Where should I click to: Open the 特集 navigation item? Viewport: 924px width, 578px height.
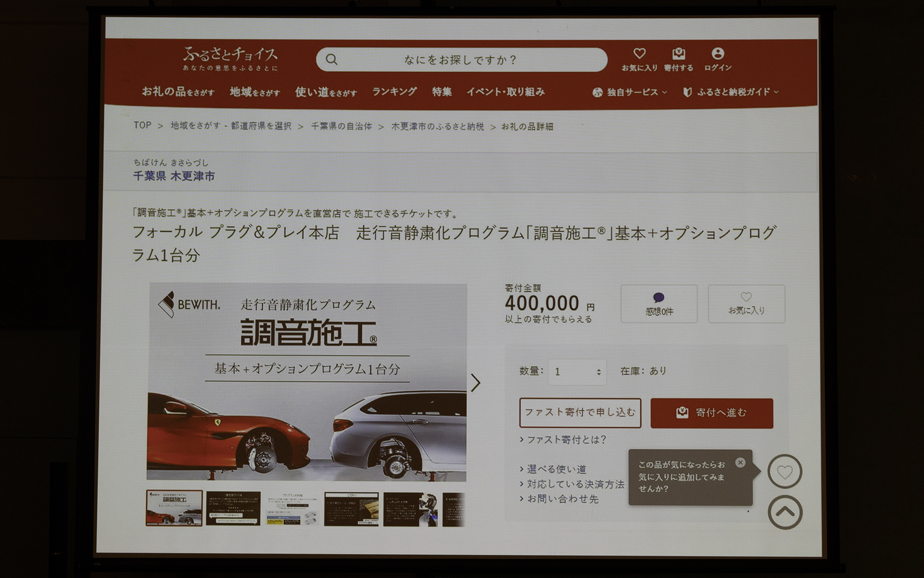[442, 92]
